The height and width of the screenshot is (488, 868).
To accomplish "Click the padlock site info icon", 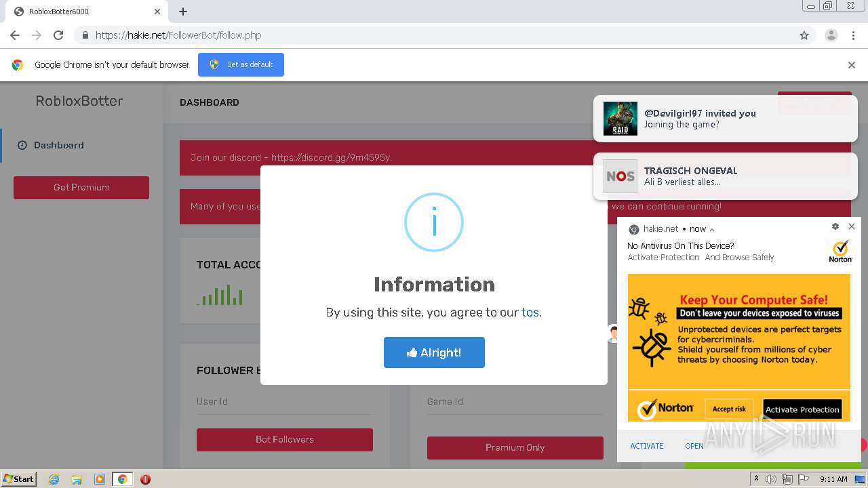I will click(x=85, y=35).
